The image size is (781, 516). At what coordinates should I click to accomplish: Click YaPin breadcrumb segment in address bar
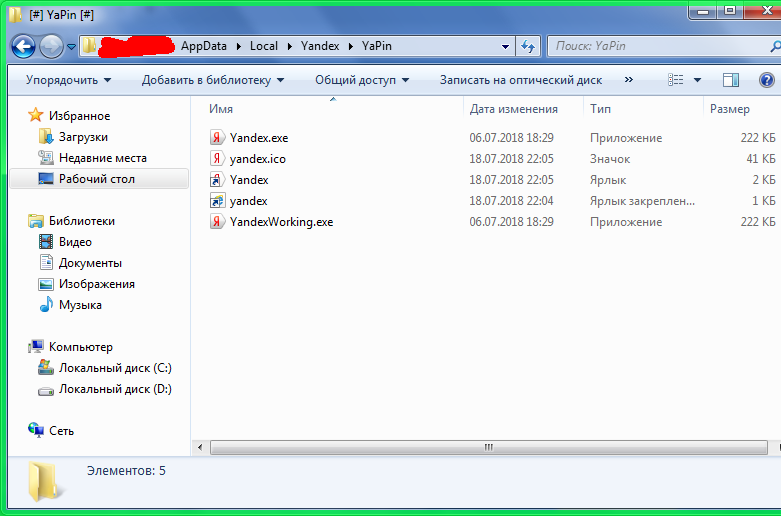point(377,46)
